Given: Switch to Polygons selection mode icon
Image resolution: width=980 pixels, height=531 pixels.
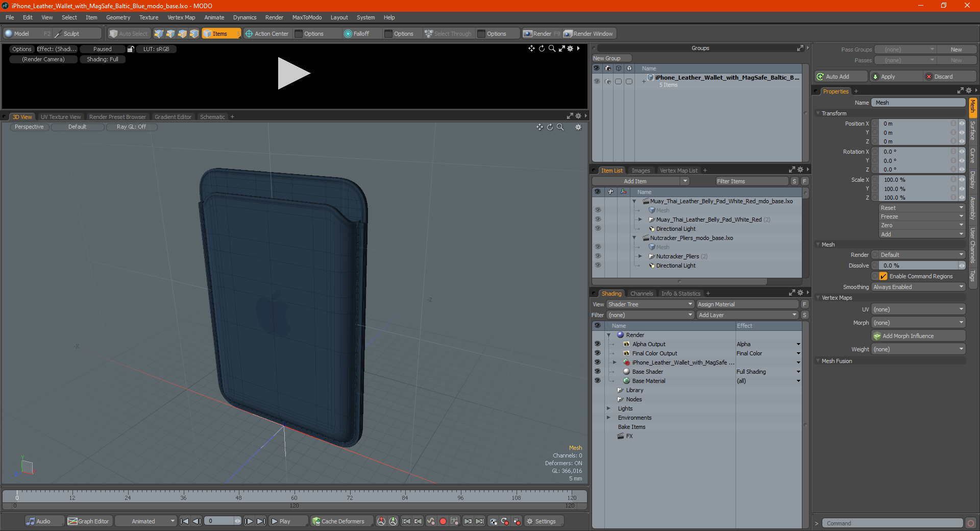Looking at the screenshot, I should pos(182,34).
